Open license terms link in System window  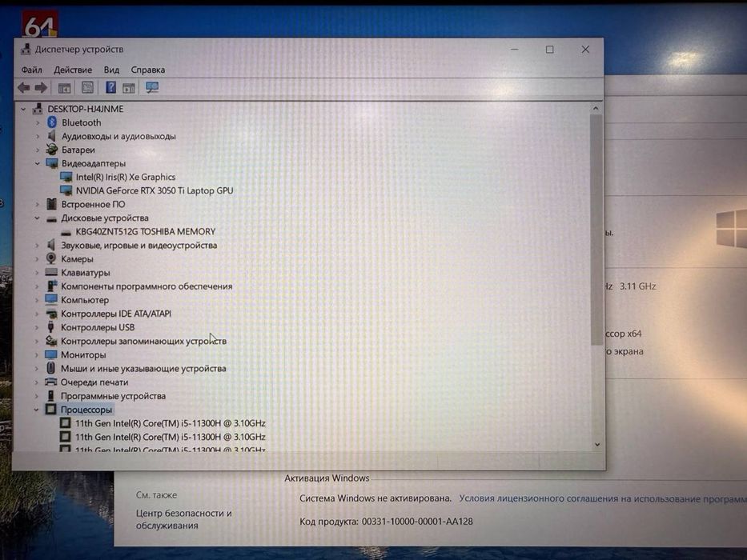click(603, 498)
